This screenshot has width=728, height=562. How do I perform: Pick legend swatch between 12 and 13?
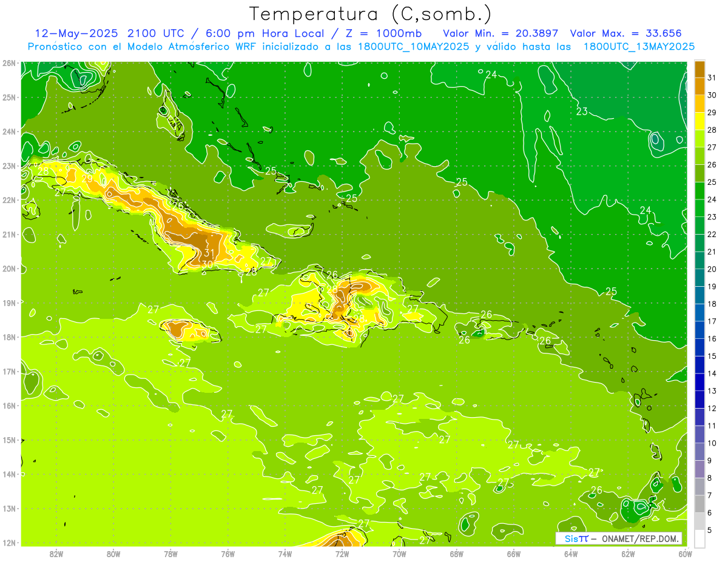[699, 400]
